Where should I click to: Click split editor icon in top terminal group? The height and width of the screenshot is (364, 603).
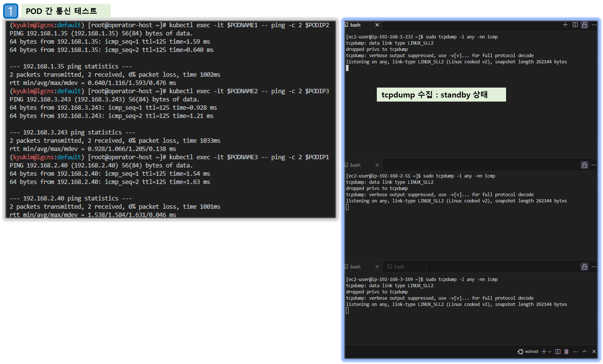point(575,25)
